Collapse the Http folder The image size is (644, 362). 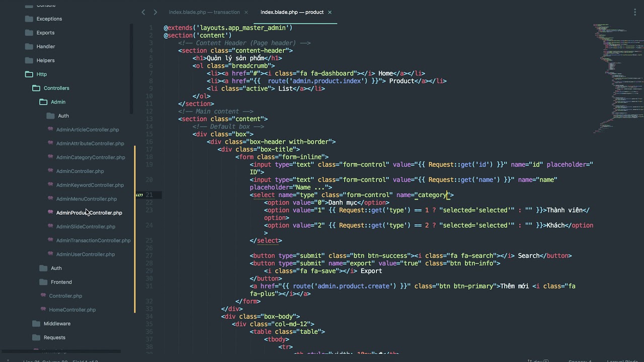tap(42, 74)
